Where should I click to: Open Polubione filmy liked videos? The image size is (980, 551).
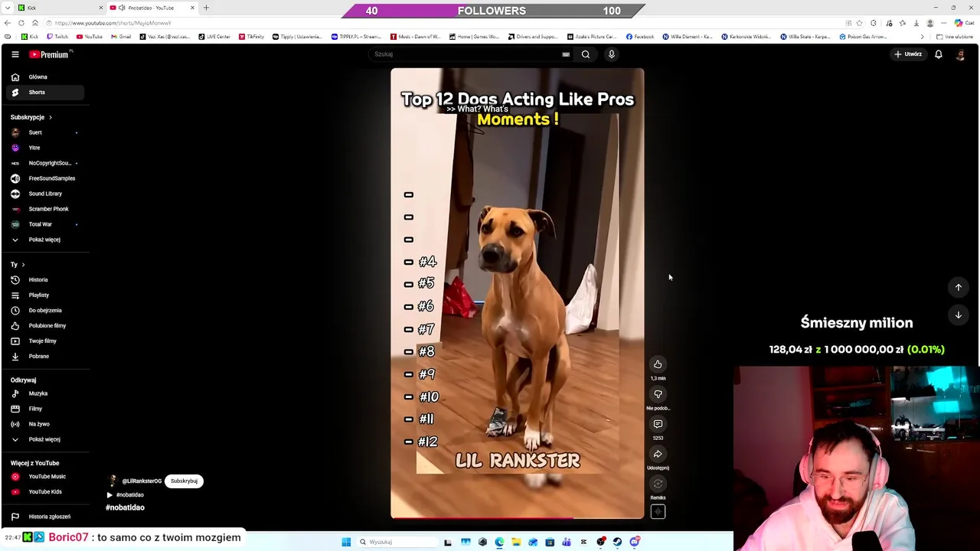point(44,325)
